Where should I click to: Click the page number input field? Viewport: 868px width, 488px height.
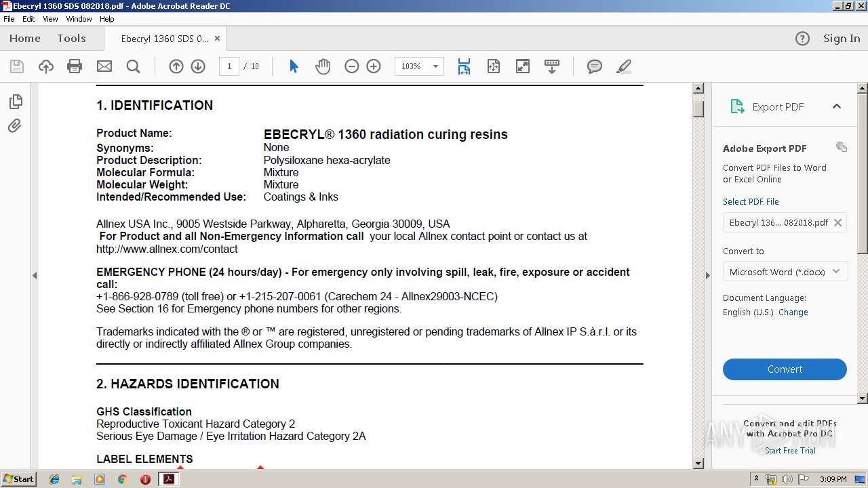229,66
